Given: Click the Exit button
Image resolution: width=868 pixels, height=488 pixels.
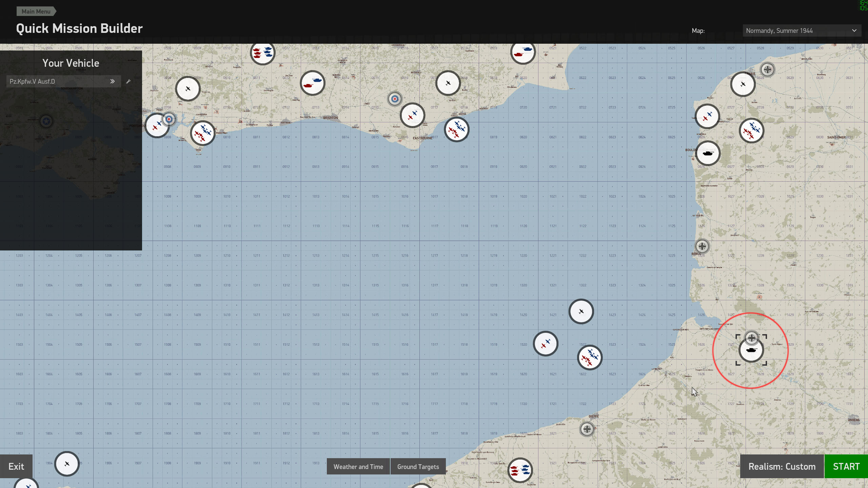Looking at the screenshot, I should click(x=16, y=466).
